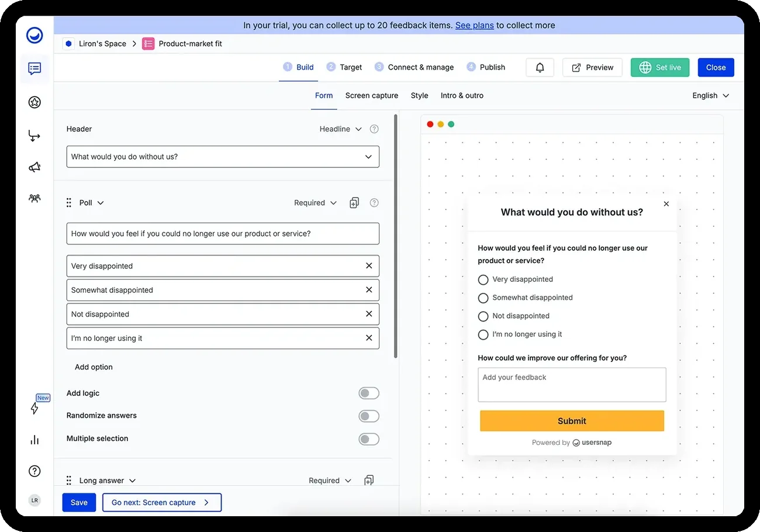
Task: Open the English language dropdown
Action: (x=711, y=96)
